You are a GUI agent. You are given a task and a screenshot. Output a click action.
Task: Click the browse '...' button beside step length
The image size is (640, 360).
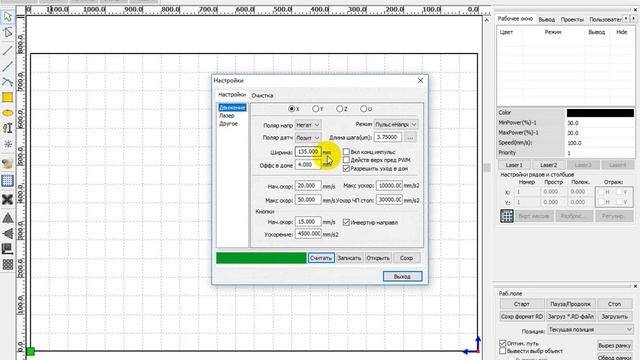(410, 138)
